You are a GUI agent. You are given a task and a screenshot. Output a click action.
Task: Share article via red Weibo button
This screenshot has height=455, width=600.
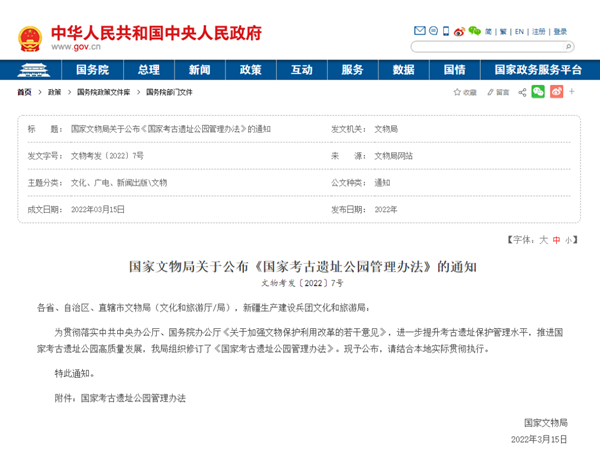pos(557,92)
